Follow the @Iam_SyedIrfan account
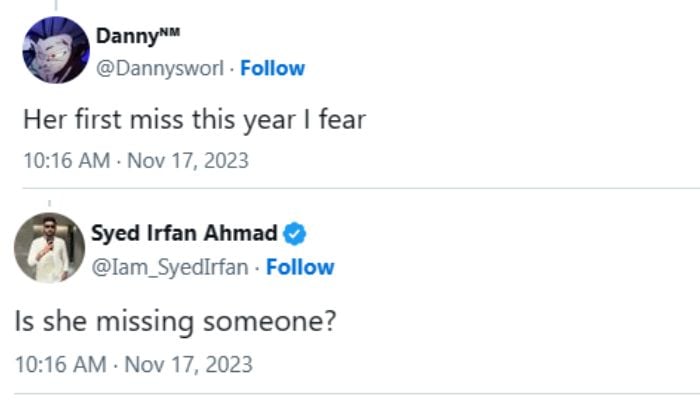Viewport: 700px width, 400px height. tap(300, 267)
